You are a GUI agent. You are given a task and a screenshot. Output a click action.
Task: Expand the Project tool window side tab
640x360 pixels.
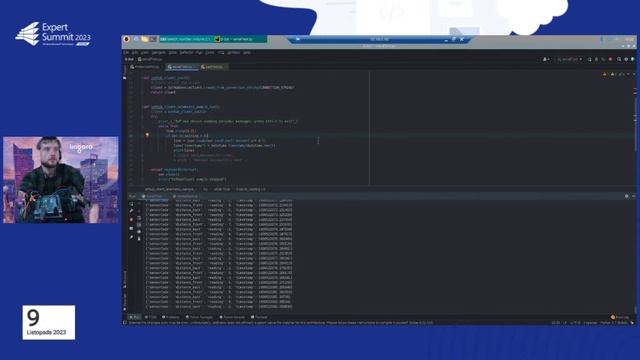point(124,71)
